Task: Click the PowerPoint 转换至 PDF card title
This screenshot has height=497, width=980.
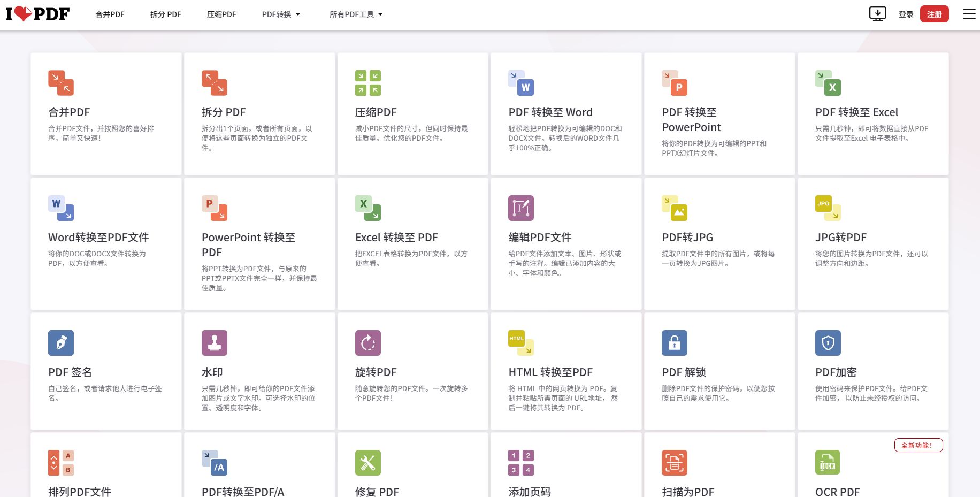Action: [249, 245]
